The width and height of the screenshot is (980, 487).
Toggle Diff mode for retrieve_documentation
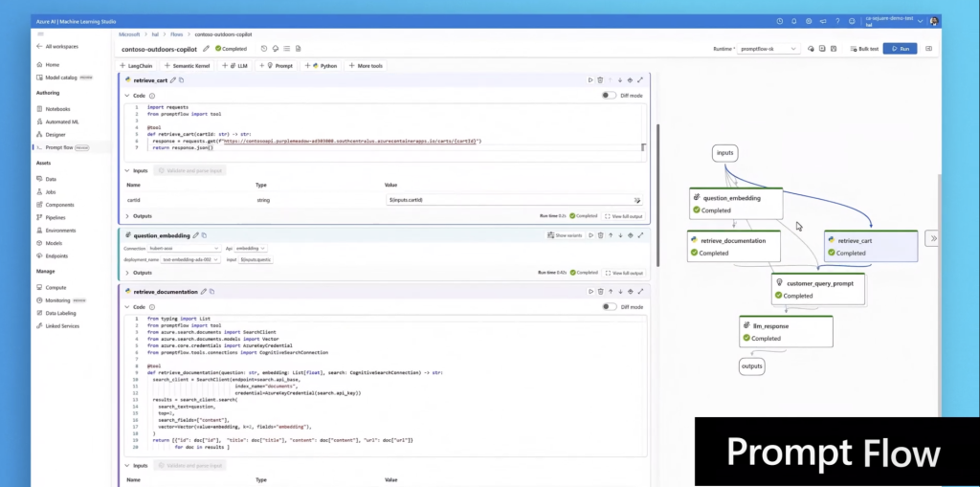pos(609,307)
